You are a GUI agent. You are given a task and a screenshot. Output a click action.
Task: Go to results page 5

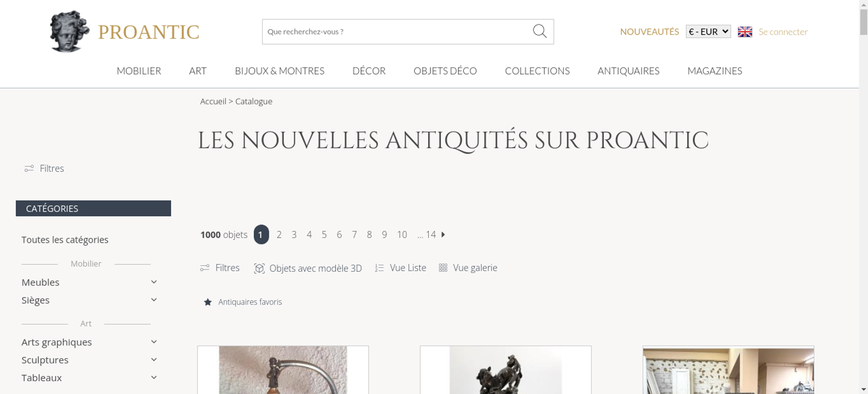click(x=324, y=235)
